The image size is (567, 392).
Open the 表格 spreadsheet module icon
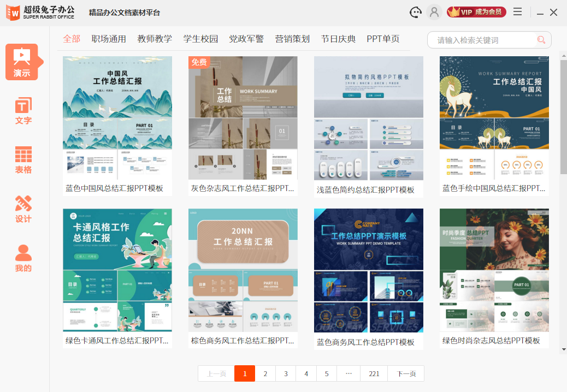coord(23,158)
